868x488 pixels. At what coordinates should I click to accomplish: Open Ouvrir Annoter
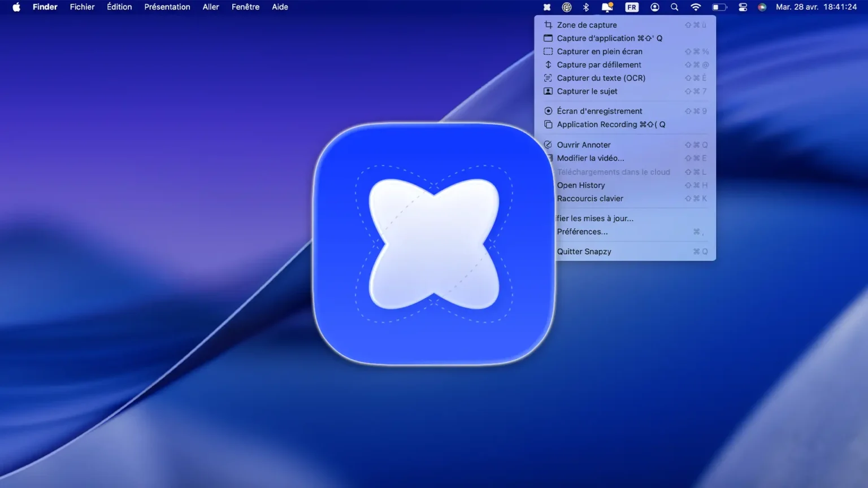(625, 145)
